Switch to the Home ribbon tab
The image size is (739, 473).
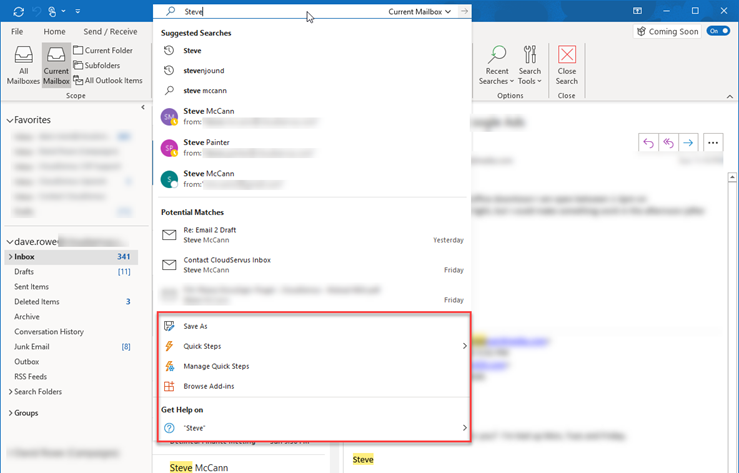tap(54, 32)
